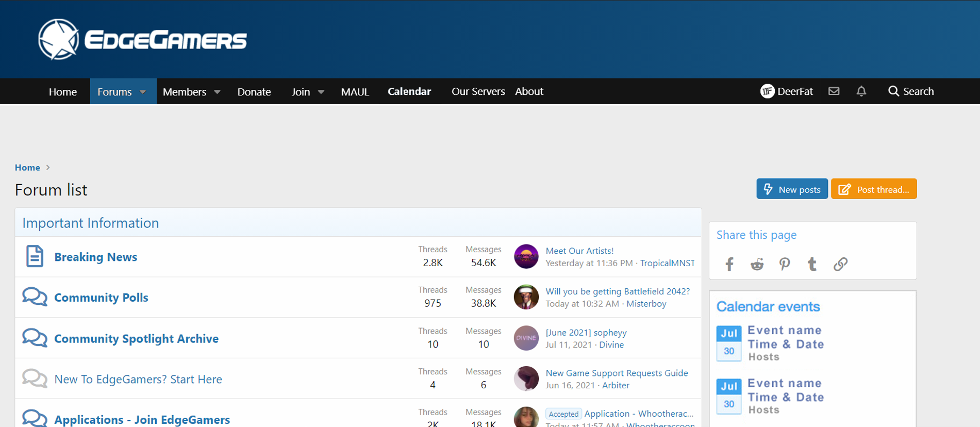Expand the Forums dropdown arrow

point(143,92)
